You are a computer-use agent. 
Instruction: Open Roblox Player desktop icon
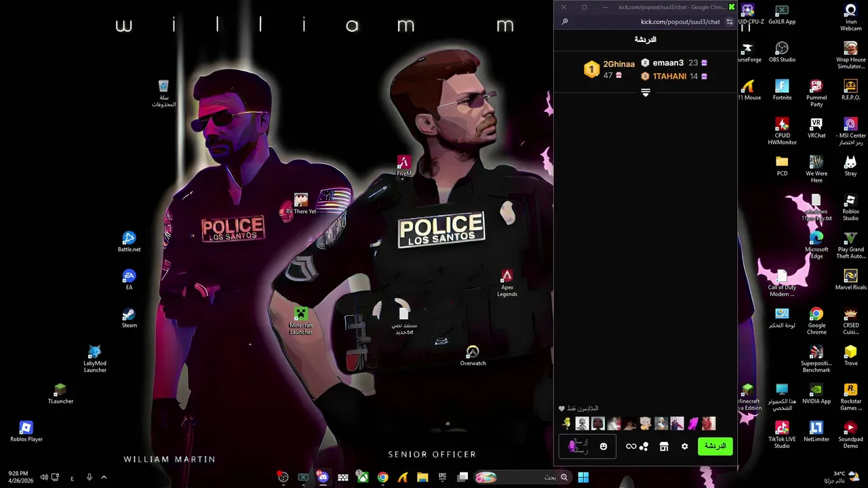pyautogui.click(x=26, y=432)
